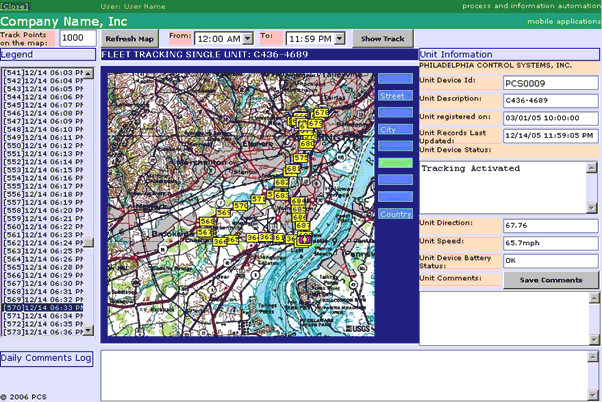Click Unit Comments box scroll up arrow
The height and width of the screenshot is (402, 602).
[594, 298]
